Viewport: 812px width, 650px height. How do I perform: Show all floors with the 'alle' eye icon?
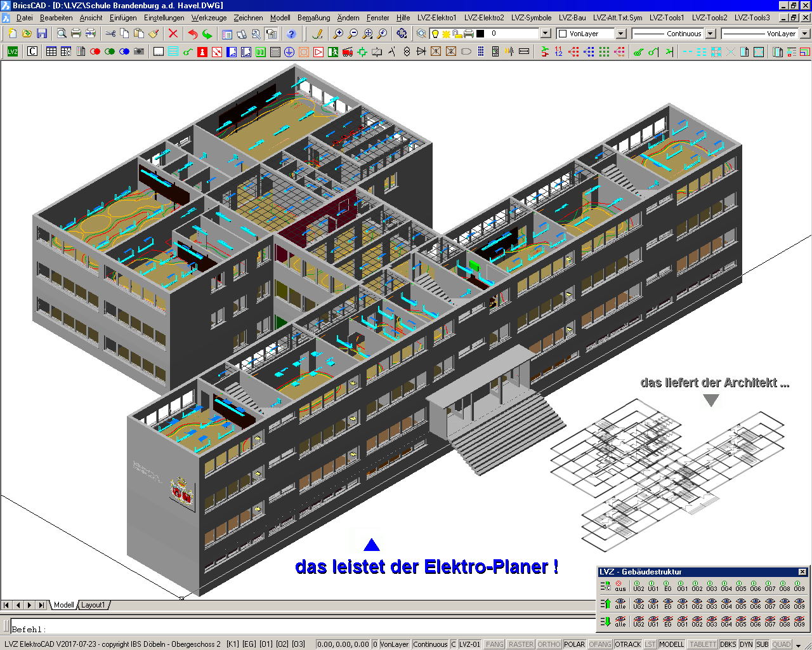click(620, 602)
